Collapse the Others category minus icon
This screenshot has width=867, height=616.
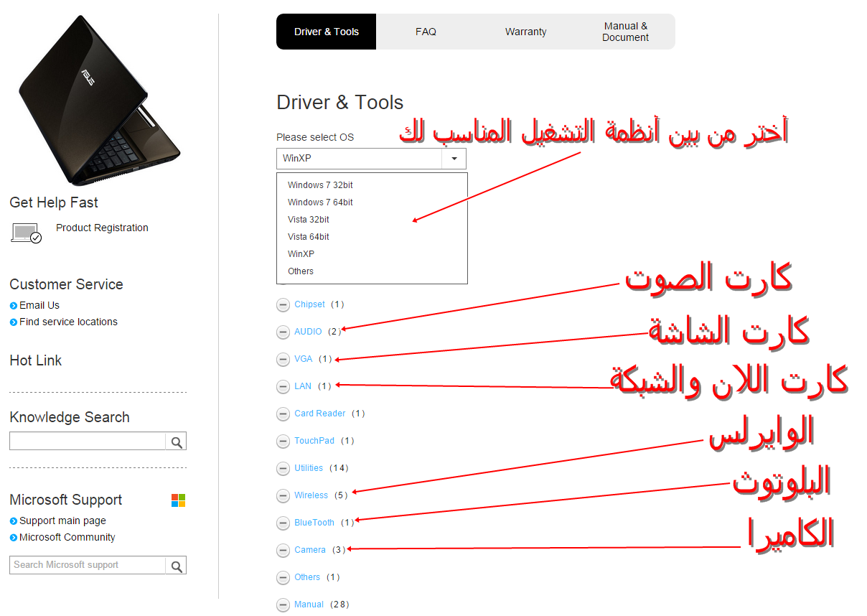[x=283, y=577]
